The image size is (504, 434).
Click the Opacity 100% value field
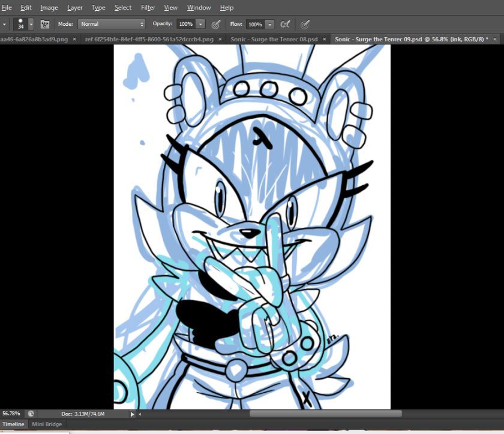click(186, 24)
